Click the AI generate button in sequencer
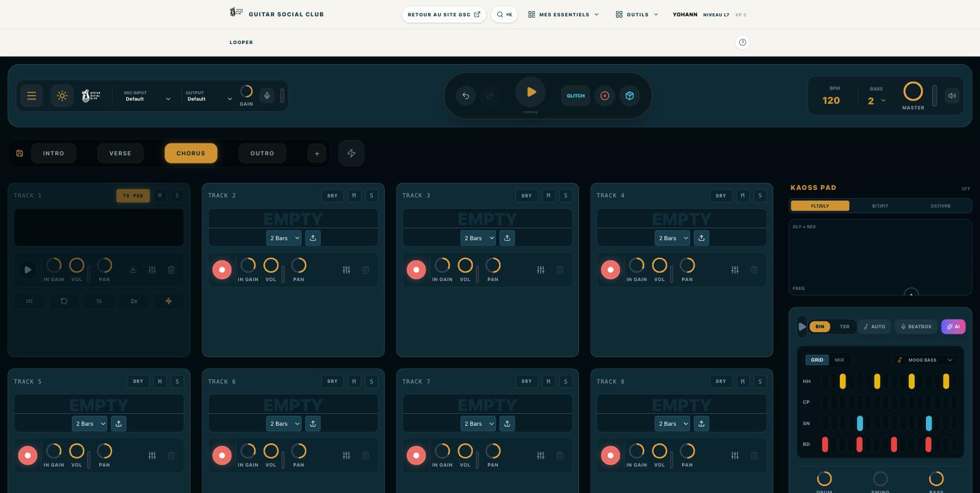980x493 pixels. [953, 326]
